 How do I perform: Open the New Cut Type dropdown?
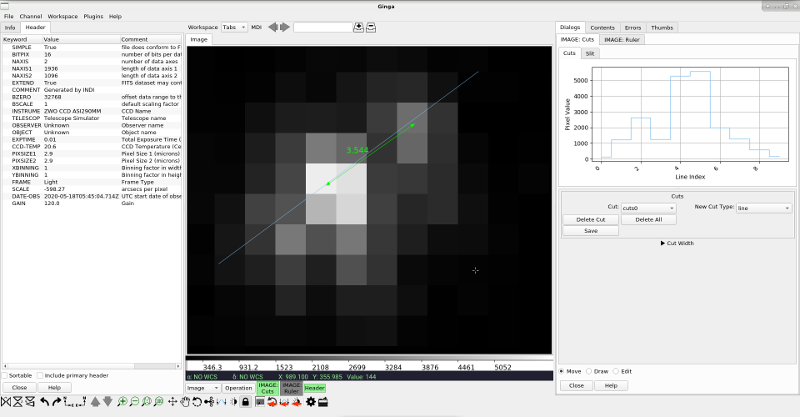pos(764,208)
